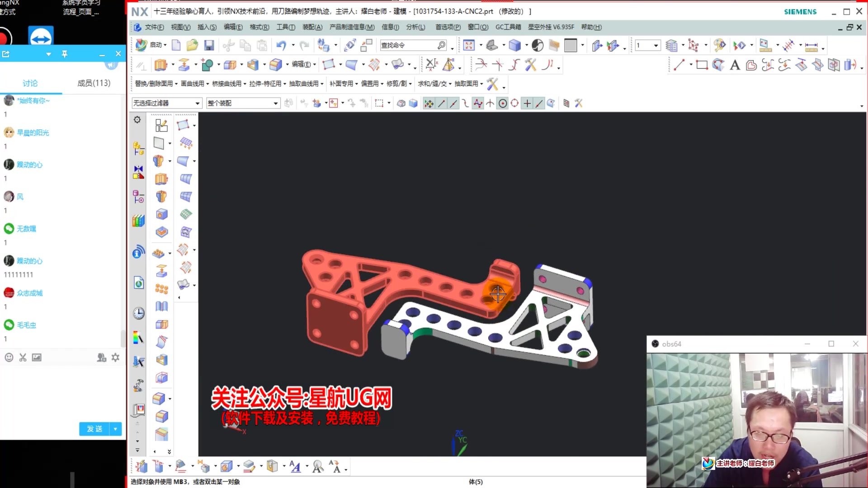Toggle the midpoint snap point option
Image resolution: width=868 pixels, height=488 pixels.
[x=454, y=103]
